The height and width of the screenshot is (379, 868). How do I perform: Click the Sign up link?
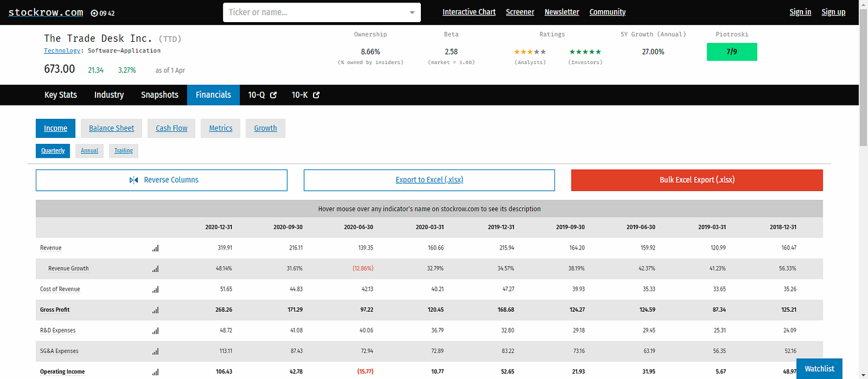coord(833,12)
